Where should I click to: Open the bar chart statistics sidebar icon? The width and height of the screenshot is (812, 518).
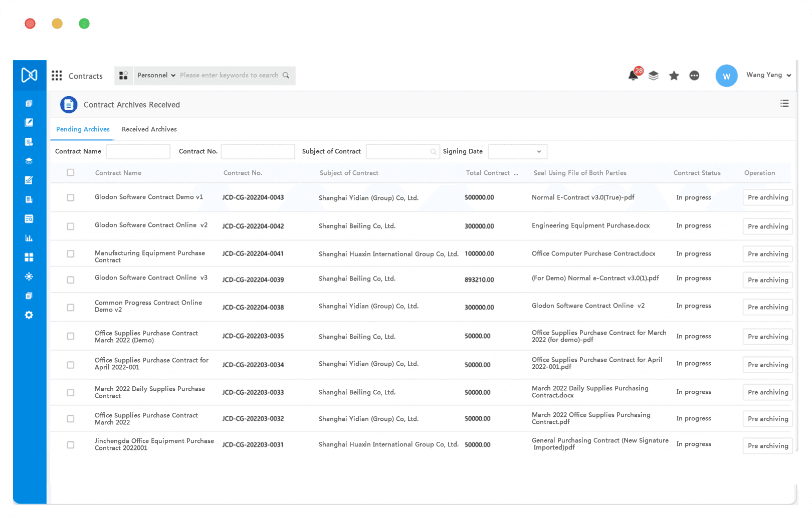click(x=29, y=238)
